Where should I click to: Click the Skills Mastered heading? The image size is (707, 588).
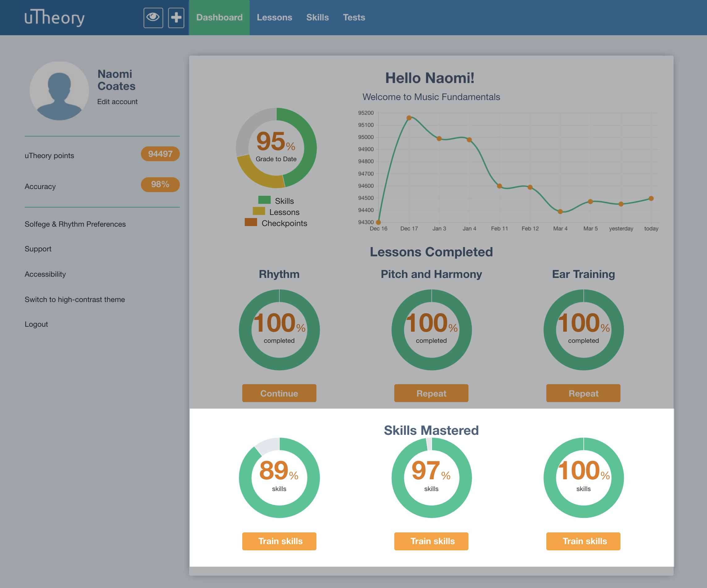(431, 430)
